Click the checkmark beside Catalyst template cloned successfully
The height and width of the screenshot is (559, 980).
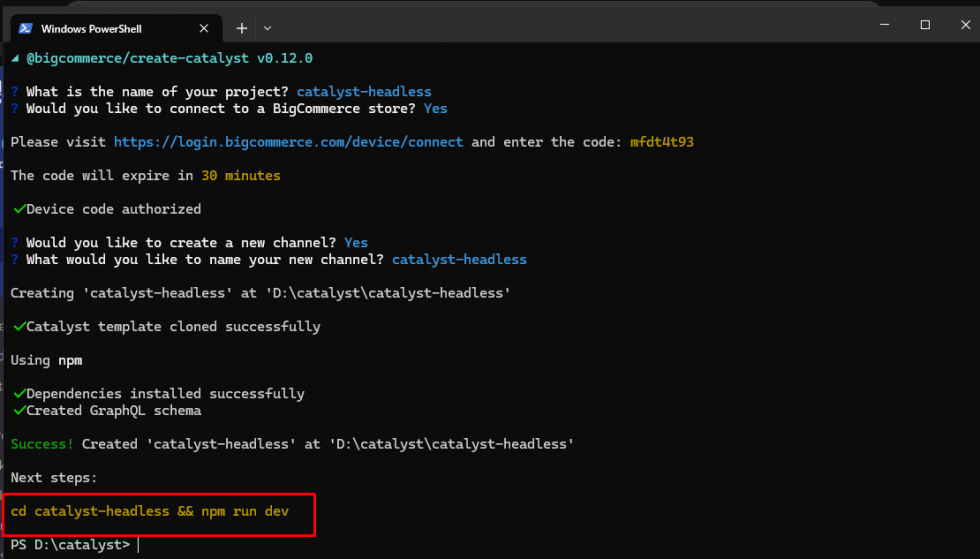(x=18, y=326)
